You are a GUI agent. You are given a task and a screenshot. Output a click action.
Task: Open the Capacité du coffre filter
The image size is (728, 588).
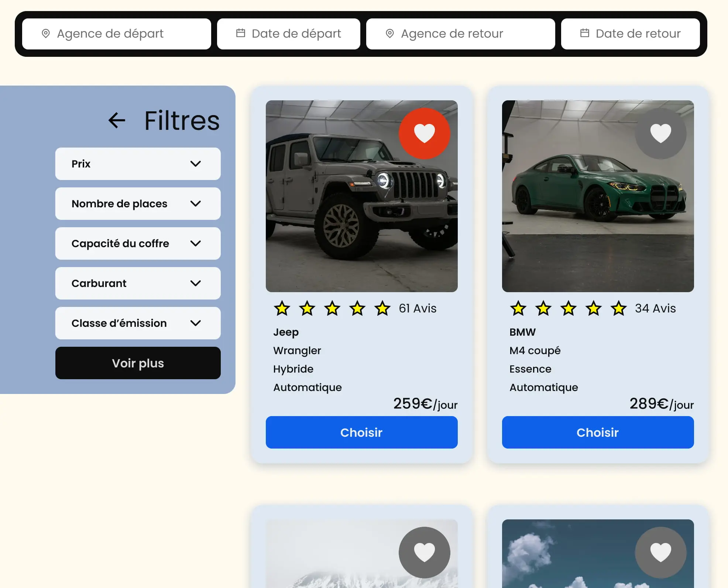pyautogui.click(x=138, y=243)
